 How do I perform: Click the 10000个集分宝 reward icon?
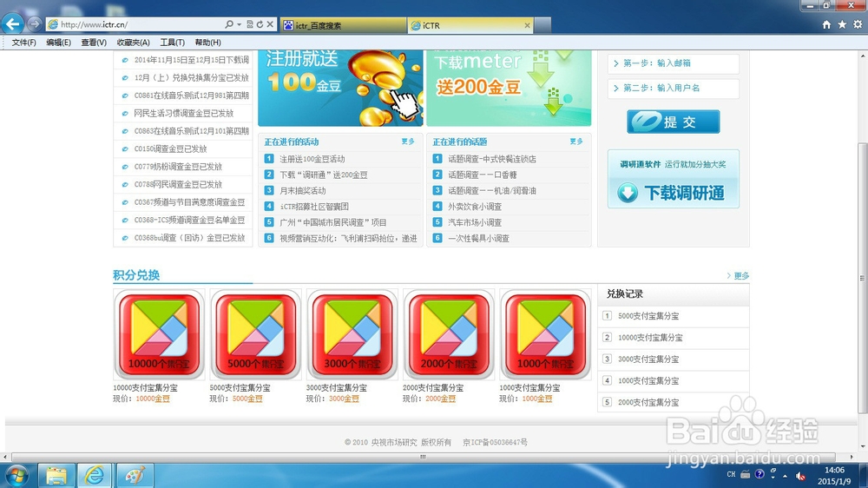pyautogui.click(x=159, y=334)
